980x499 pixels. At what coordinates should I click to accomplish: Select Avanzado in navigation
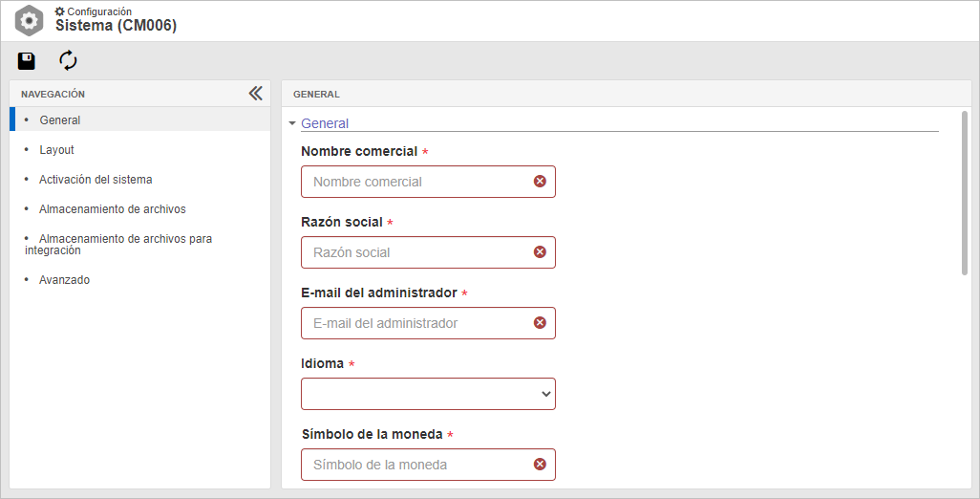(x=64, y=280)
